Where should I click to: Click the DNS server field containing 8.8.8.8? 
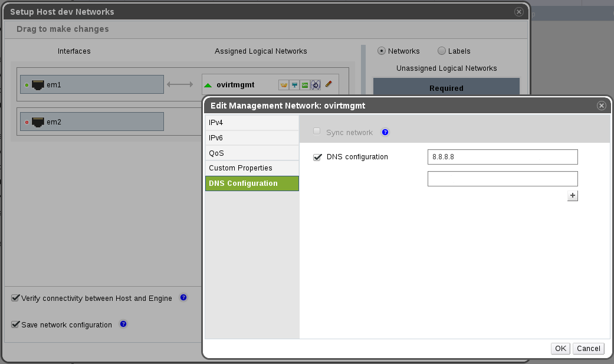502,157
